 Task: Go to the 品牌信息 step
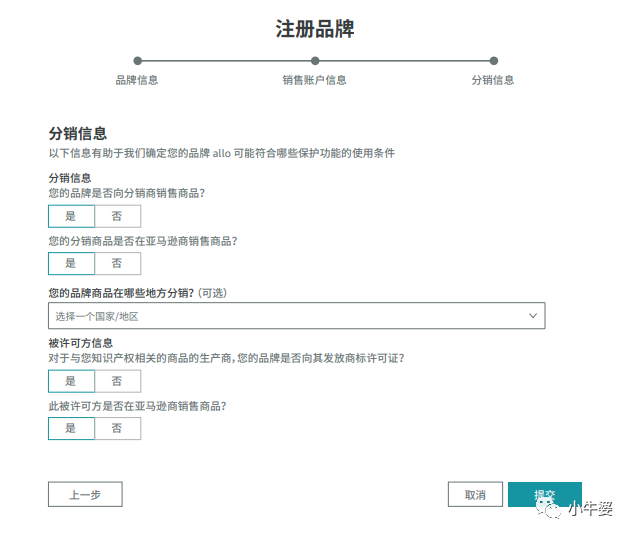pyautogui.click(x=137, y=80)
